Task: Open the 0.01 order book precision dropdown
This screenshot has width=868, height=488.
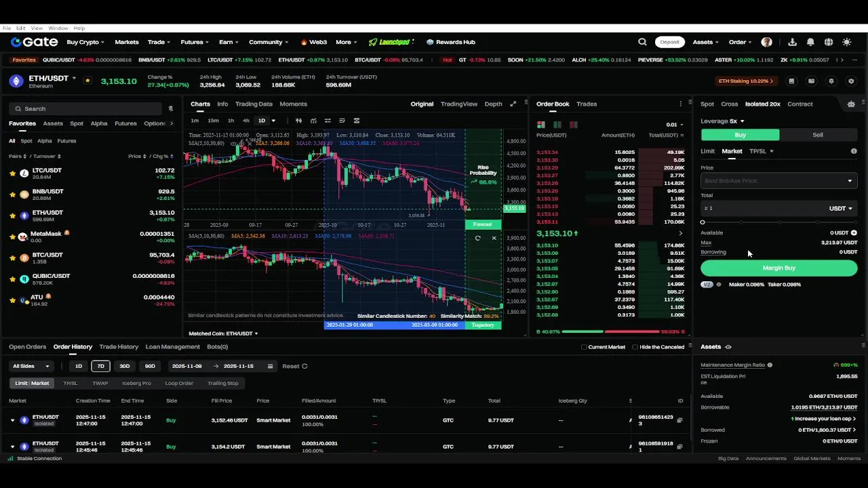Action: click(674, 125)
